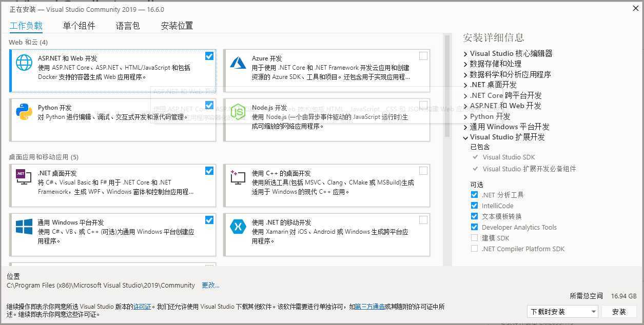Close the installer dialog
This screenshot has height=325, width=644.
636,8
